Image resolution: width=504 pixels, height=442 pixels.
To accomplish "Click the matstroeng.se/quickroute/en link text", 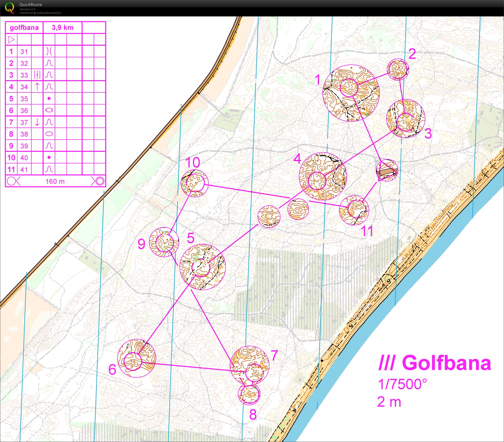I will point(40,13).
